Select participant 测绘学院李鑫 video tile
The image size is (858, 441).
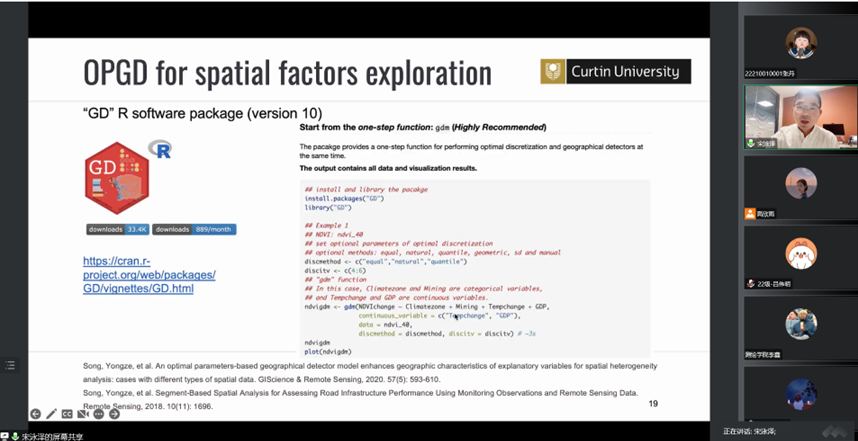point(800,331)
